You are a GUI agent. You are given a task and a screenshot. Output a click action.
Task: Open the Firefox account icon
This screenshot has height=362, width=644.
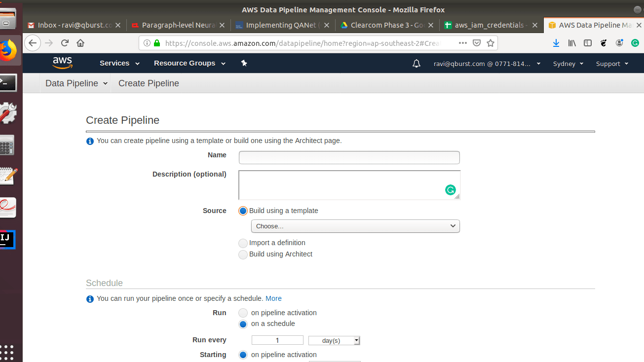pyautogui.click(x=619, y=43)
